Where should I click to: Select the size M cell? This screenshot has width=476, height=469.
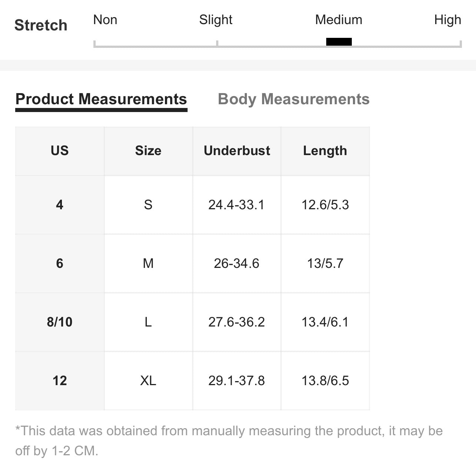148,263
